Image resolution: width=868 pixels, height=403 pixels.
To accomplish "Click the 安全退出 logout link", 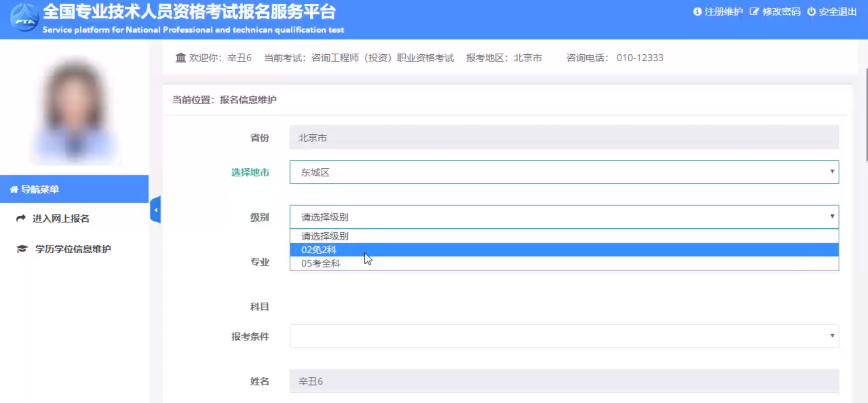I will pos(837,12).
